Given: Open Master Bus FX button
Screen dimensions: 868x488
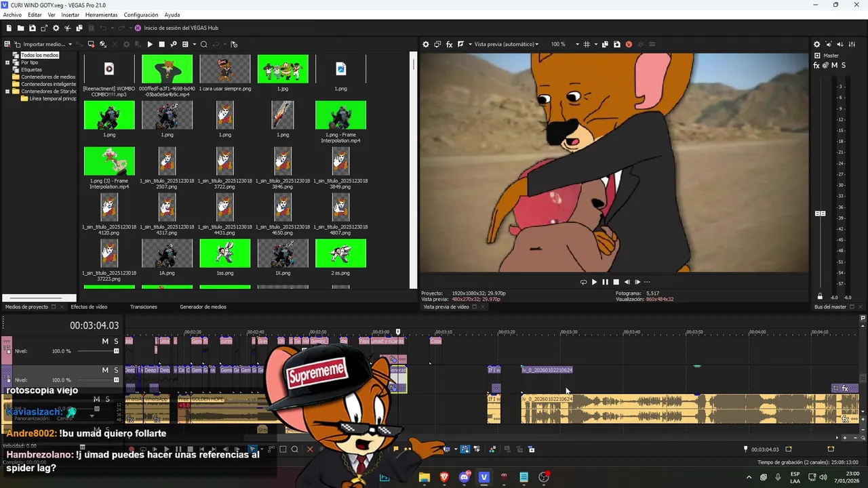Looking at the screenshot, I should coord(816,65).
